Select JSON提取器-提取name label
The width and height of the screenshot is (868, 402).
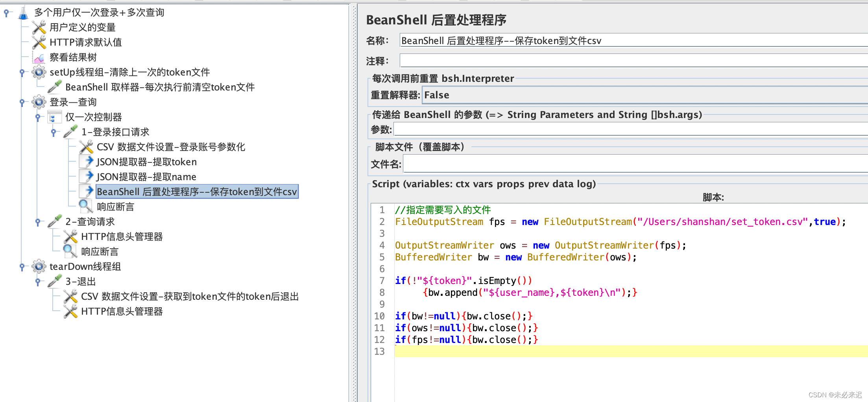[x=146, y=177]
